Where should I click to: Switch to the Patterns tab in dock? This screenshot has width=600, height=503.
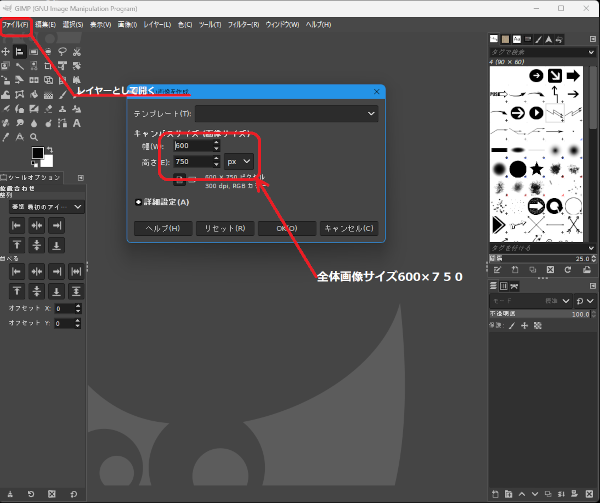505,39
